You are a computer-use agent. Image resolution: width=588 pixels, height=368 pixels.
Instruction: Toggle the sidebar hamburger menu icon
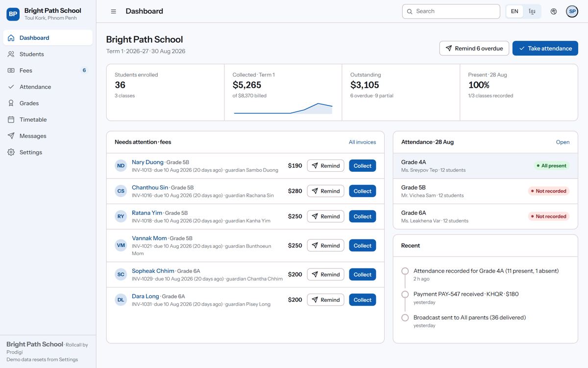[x=114, y=11]
